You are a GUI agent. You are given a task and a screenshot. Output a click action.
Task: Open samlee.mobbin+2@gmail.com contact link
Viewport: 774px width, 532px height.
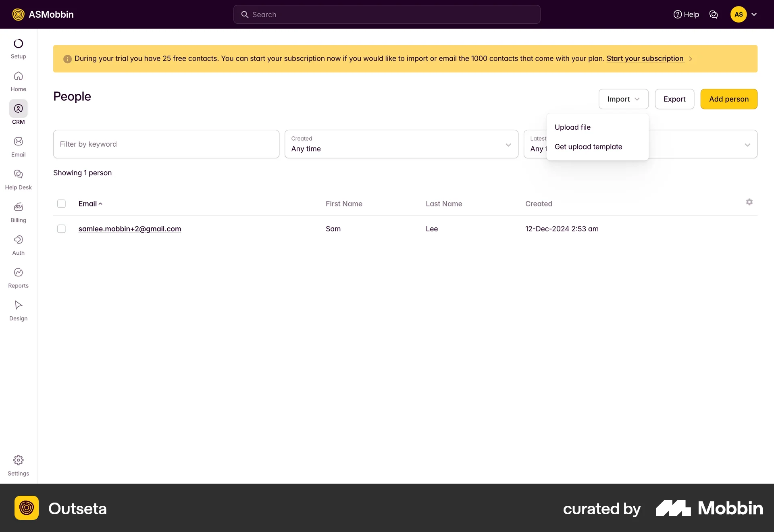pos(129,229)
